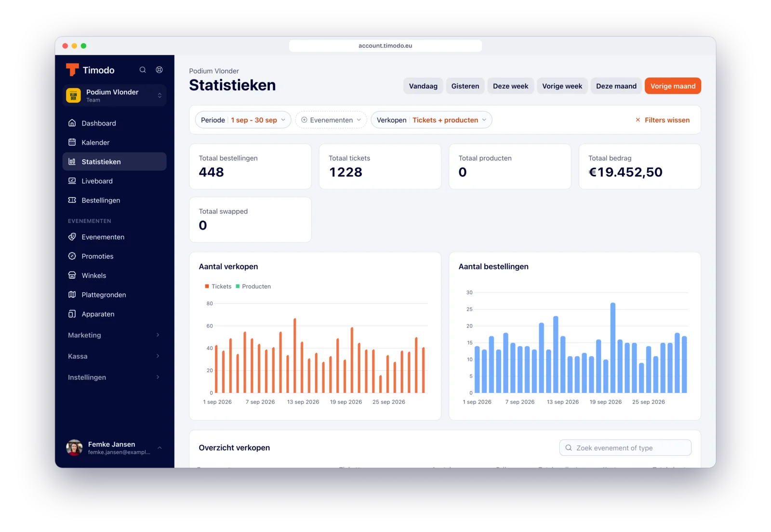This screenshot has width=771, height=532.
Task: Go to Kalender page
Action: pyautogui.click(x=114, y=143)
